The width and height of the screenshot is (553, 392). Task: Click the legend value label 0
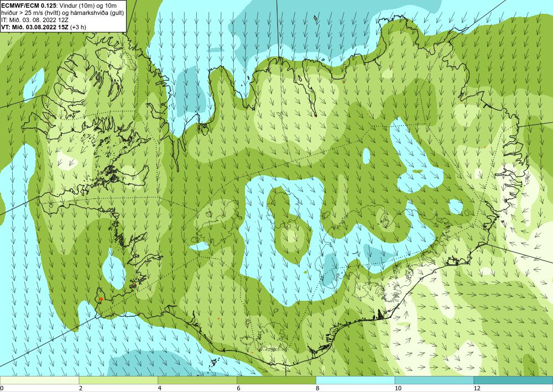point(2,388)
